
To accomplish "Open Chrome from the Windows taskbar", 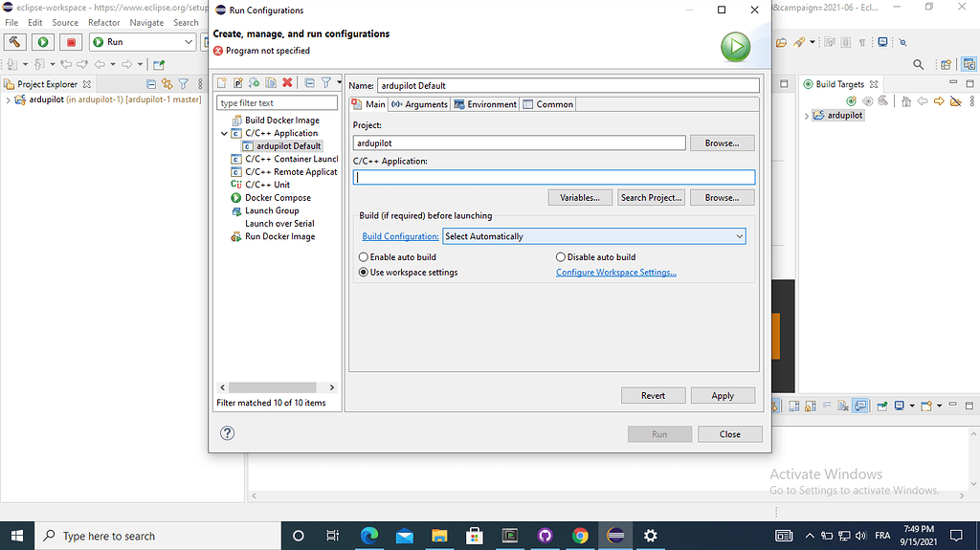I will [x=580, y=536].
